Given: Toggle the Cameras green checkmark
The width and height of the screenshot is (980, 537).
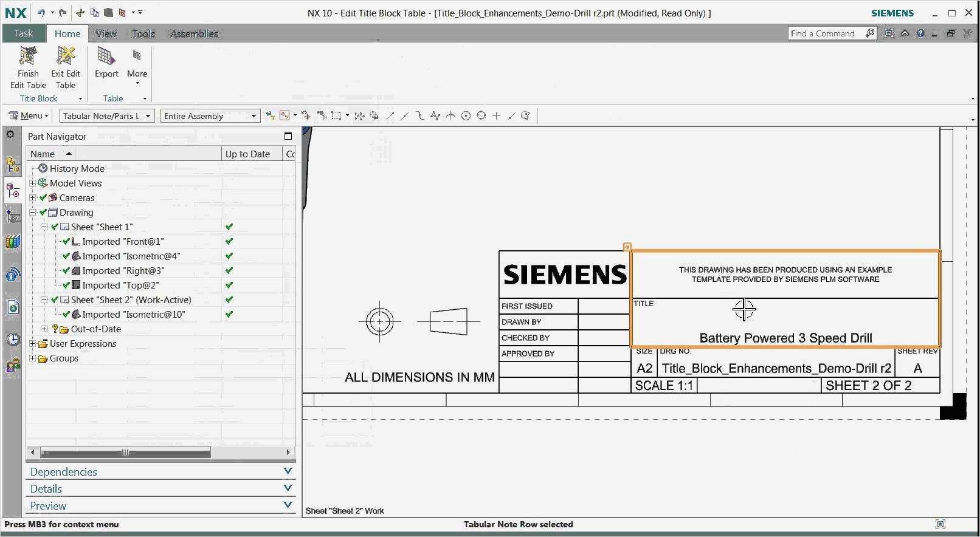Looking at the screenshot, I should [x=43, y=197].
